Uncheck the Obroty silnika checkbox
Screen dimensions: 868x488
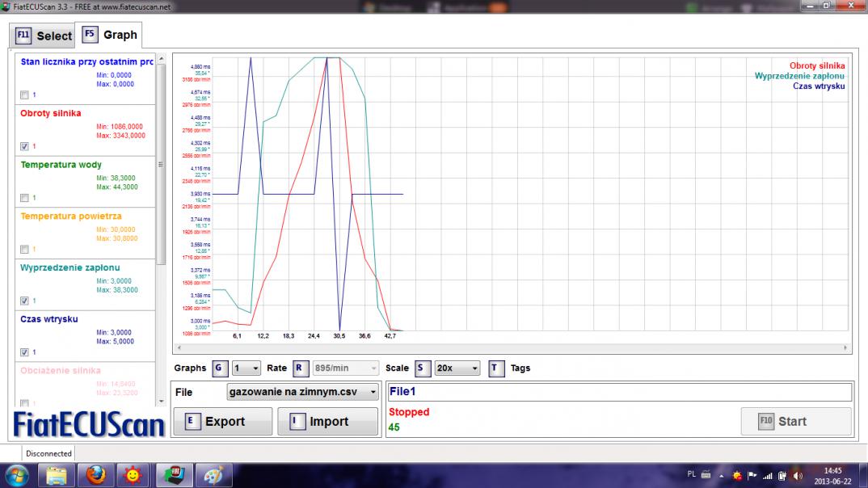[x=24, y=146]
